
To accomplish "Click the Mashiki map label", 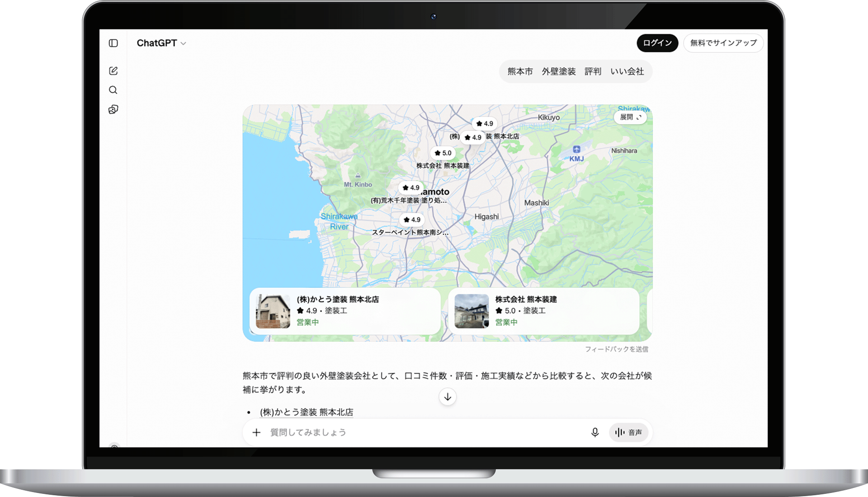I will 537,203.
